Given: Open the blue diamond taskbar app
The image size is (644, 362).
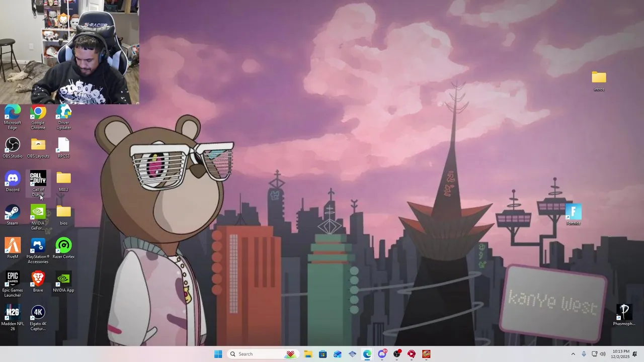Looking at the screenshot, I should click(x=352, y=354).
